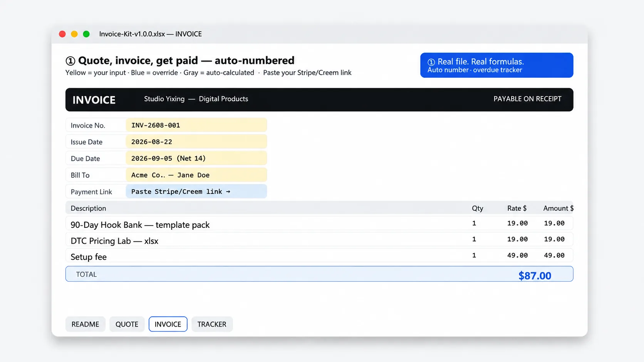Minimize the window using the yellow button
This screenshot has width=644, height=362.
74,34
